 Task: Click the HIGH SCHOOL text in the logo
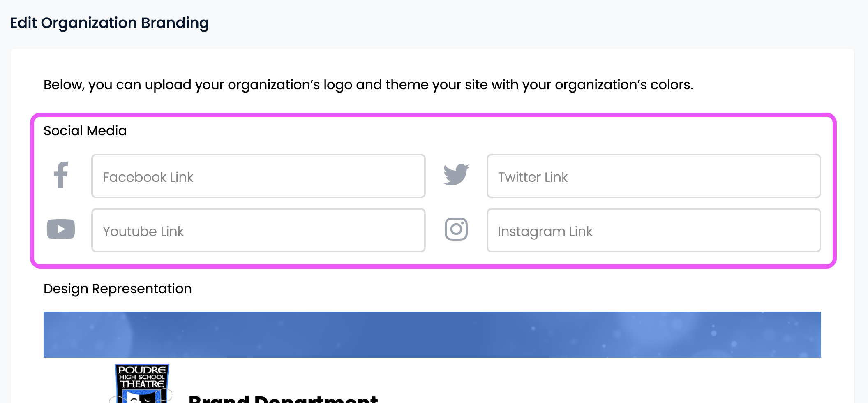[x=142, y=377]
